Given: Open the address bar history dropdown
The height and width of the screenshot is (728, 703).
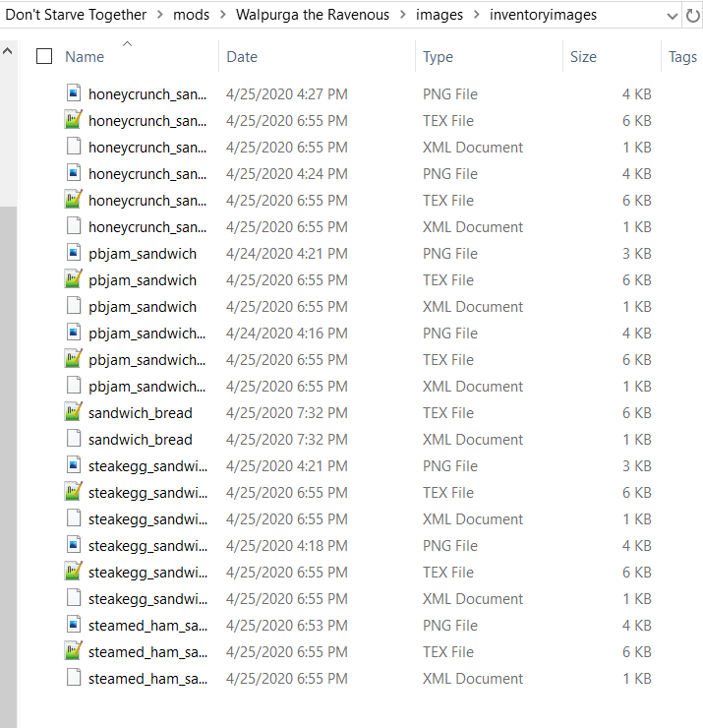Looking at the screenshot, I should click(x=672, y=16).
